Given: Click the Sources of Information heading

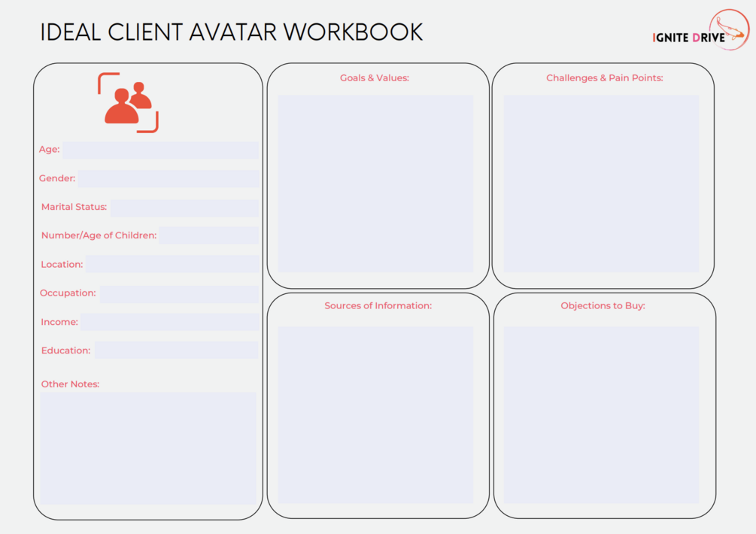Looking at the screenshot, I should point(378,305).
